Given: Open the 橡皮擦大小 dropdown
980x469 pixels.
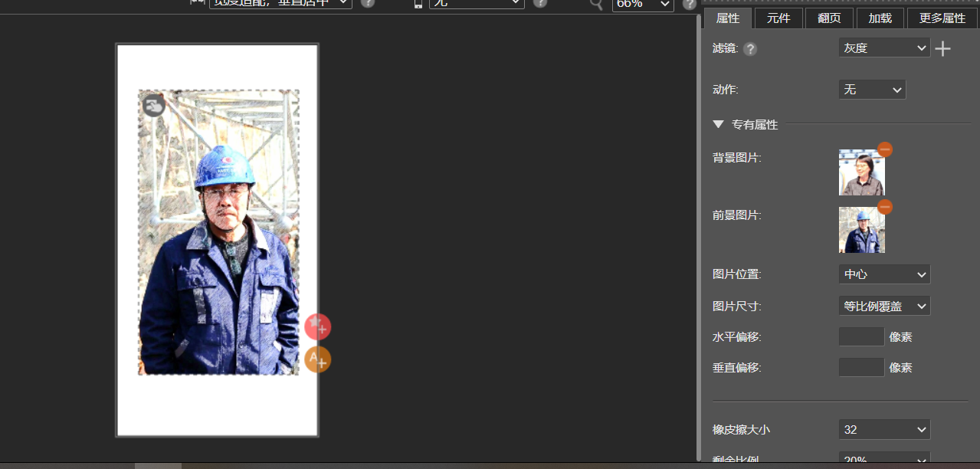Looking at the screenshot, I should click(884, 429).
